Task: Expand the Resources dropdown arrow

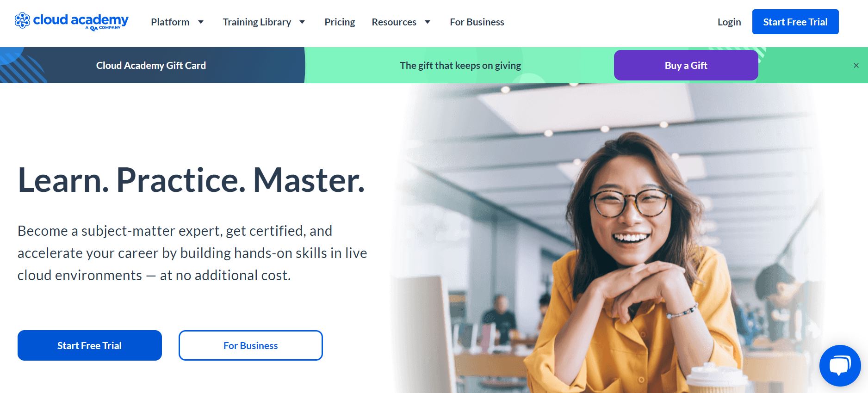Action: click(428, 22)
